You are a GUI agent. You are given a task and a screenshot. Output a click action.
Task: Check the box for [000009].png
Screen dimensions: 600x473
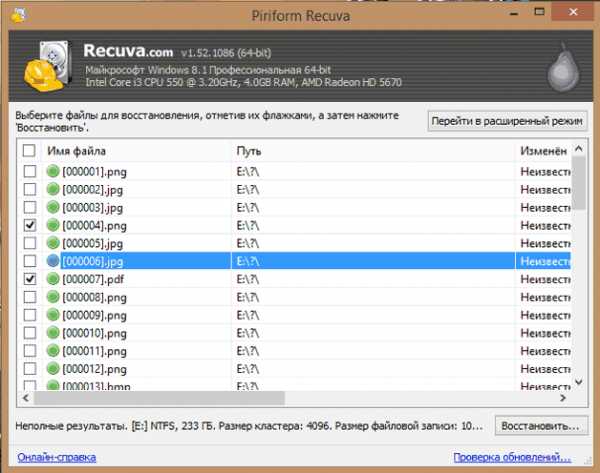click(x=30, y=315)
